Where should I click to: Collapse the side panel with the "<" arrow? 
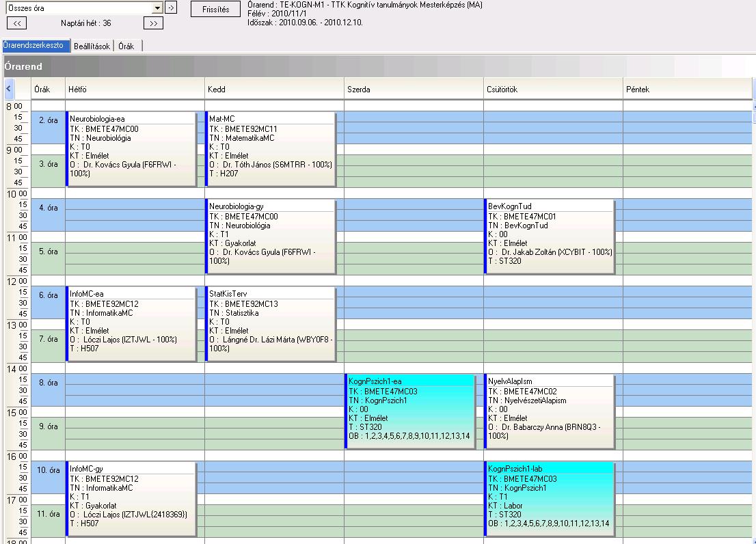(x=8, y=89)
